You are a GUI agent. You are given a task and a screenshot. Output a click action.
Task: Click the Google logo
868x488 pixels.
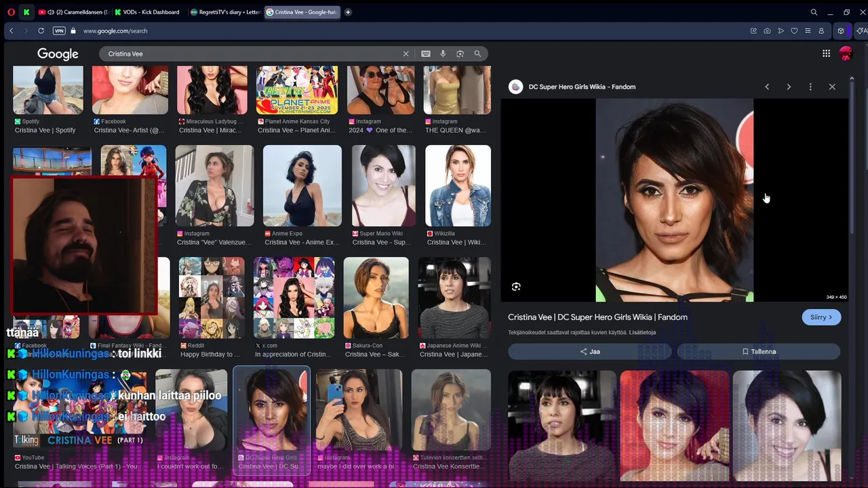[58, 54]
